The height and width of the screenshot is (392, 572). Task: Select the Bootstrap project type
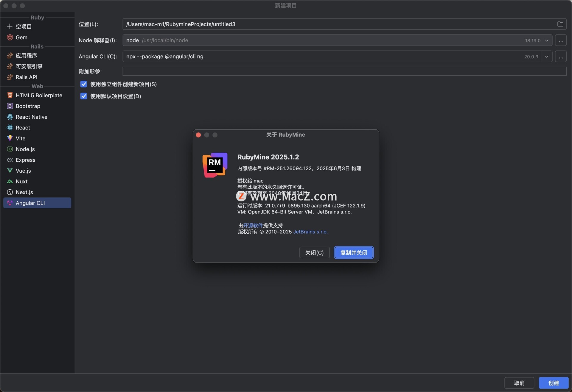[37, 106]
